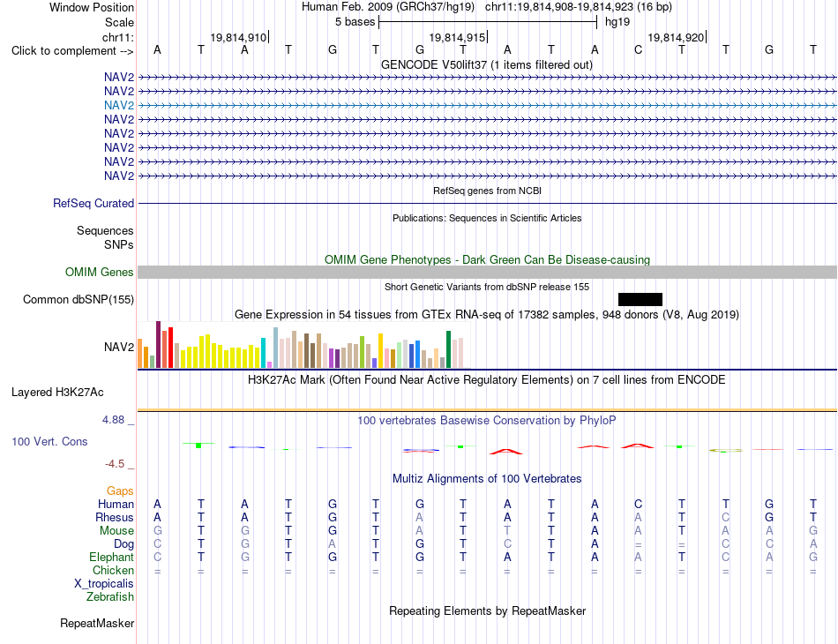Click 'Publications: Sequences in Scientific Articles' title
Image resolution: width=838 pixels, height=644 pixels.
[x=487, y=218]
